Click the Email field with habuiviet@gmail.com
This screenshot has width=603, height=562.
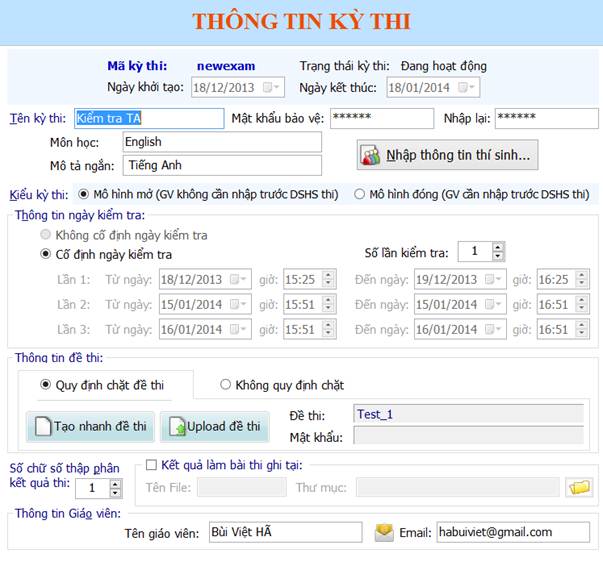513,532
